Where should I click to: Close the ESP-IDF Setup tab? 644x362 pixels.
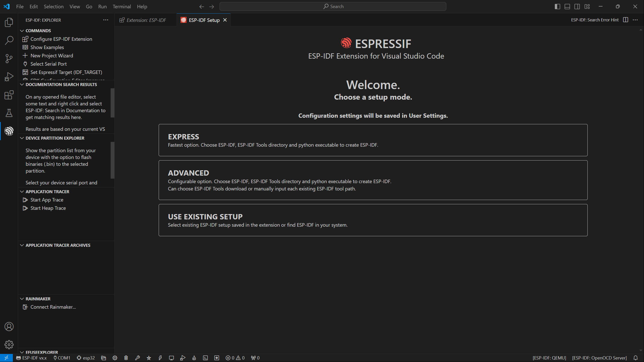point(225,20)
